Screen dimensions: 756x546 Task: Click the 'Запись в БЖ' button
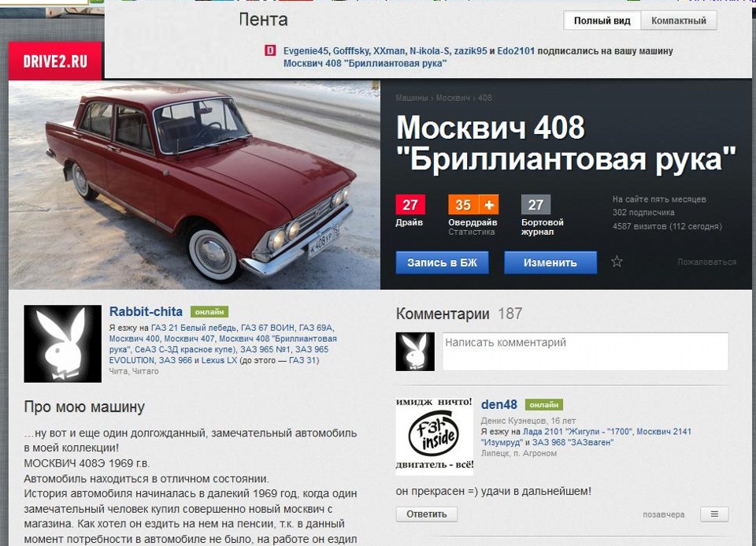click(x=442, y=262)
